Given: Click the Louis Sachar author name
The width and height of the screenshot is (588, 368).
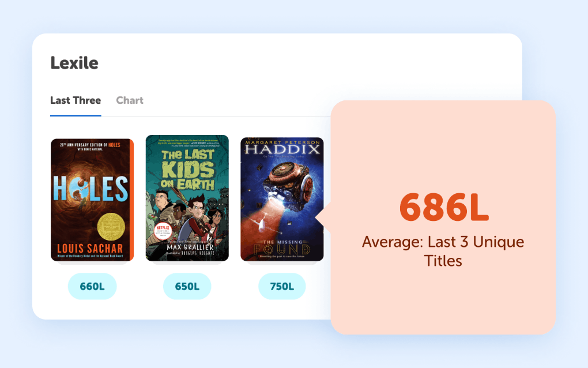Looking at the screenshot, I should pyautogui.click(x=92, y=248).
